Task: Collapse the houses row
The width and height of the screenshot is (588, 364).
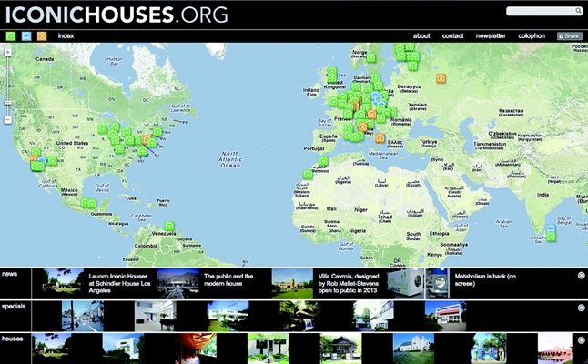Action: (581, 339)
